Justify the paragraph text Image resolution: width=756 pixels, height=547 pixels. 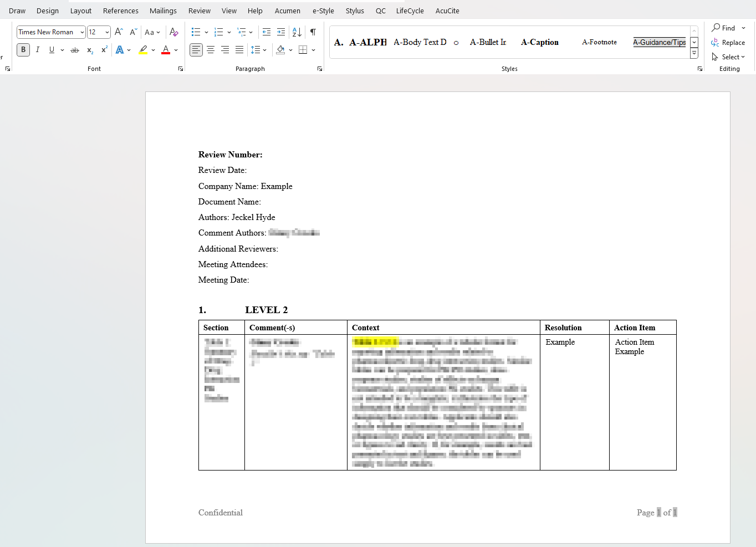pos(239,50)
